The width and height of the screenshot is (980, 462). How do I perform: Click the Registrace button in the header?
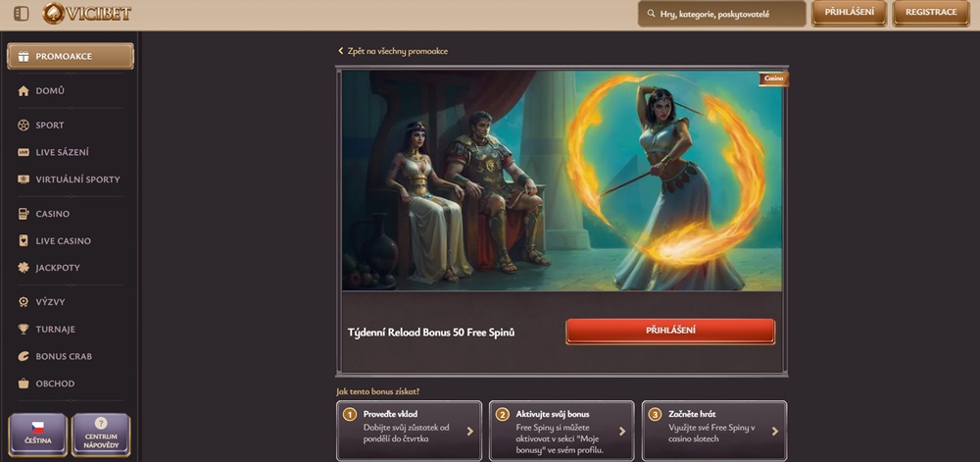pyautogui.click(x=931, y=13)
